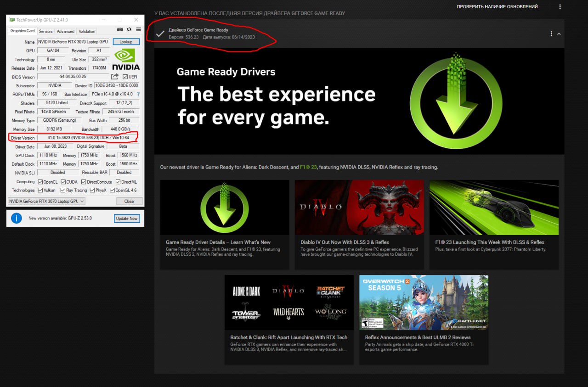Click the Lookup button

[x=126, y=42]
